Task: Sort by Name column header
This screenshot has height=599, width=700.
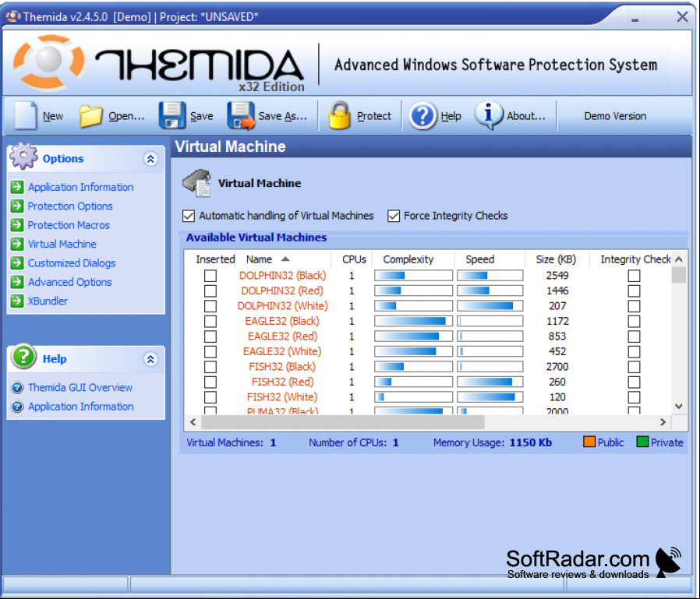Action: 260,259
